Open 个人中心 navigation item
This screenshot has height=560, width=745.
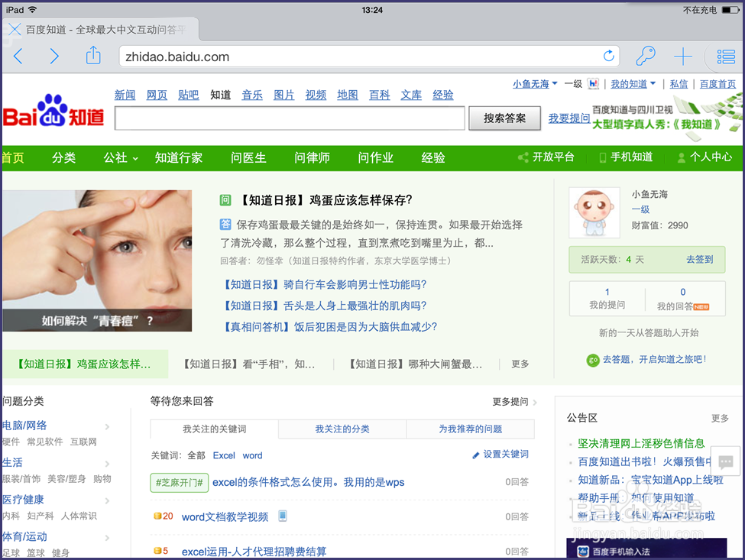coord(705,157)
